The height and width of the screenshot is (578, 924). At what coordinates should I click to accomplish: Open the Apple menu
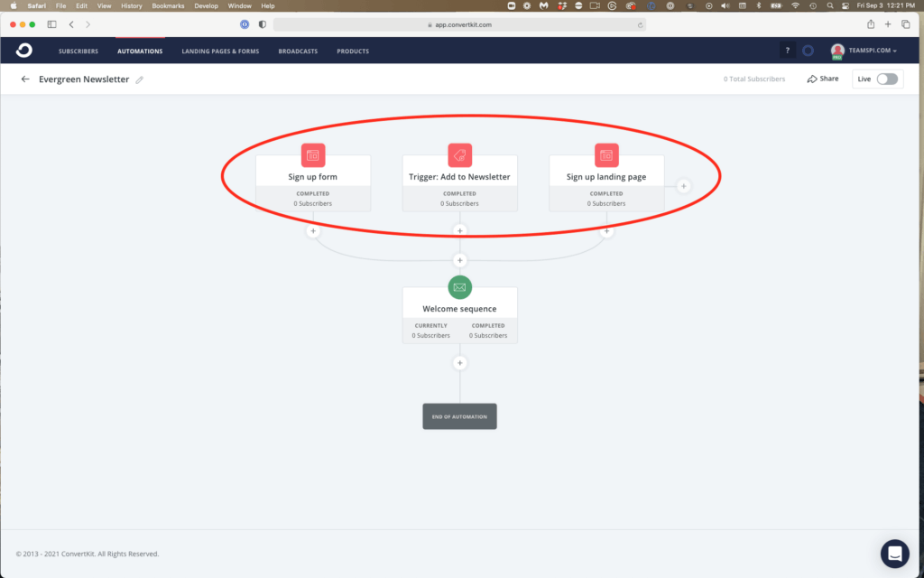pos(14,6)
